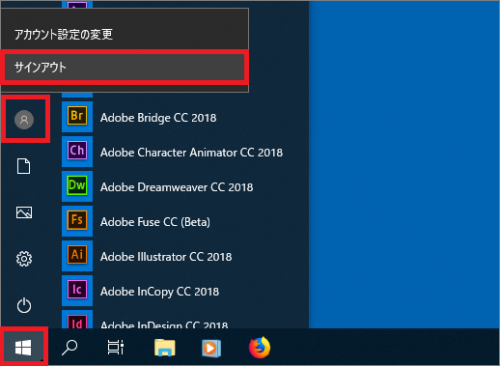
Task: Open Adobe Dreamweaver CC 2018 label
Action: click(177, 187)
